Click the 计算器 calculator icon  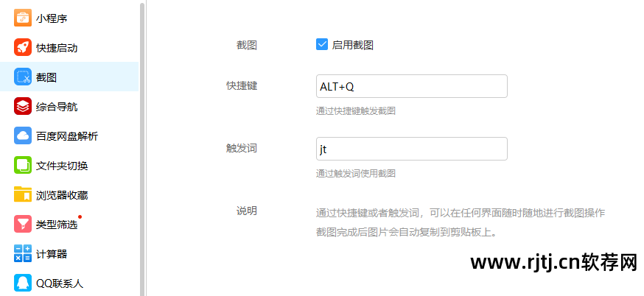23,254
